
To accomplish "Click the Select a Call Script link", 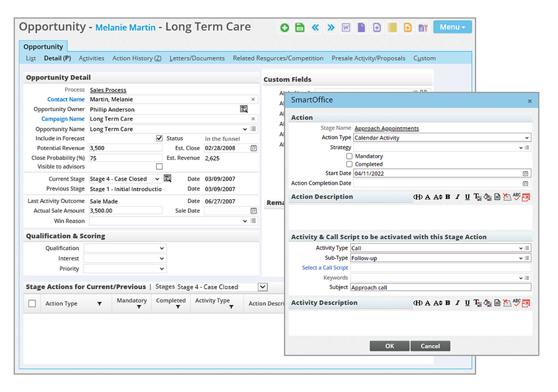I will pos(325,268).
